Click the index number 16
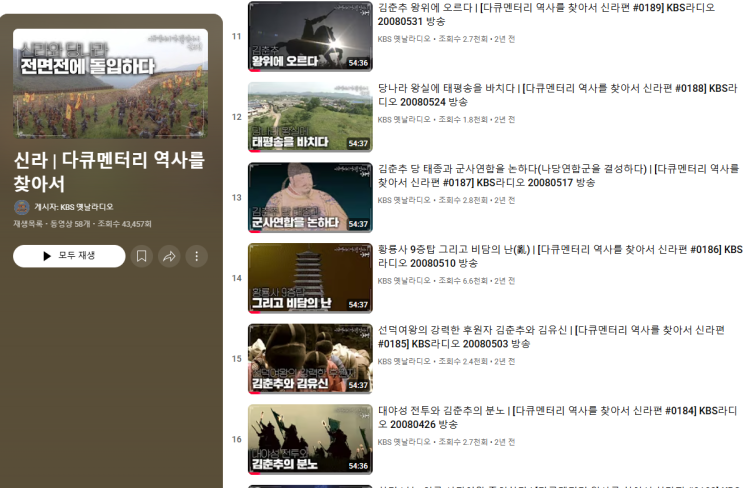743x488 pixels. [x=236, y=439]
